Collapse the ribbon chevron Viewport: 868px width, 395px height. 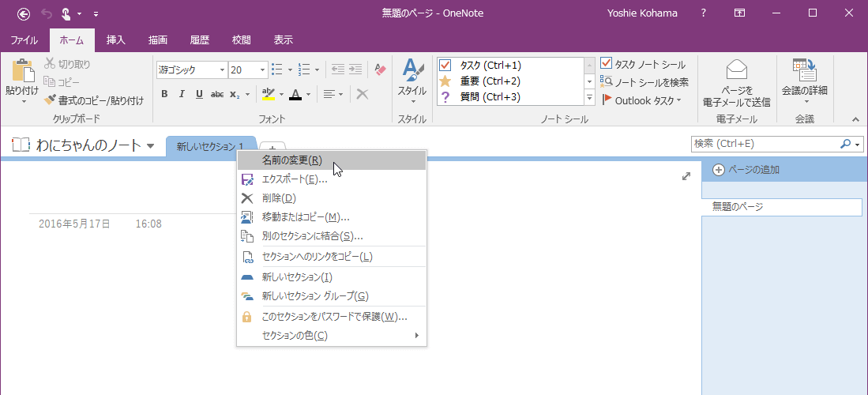click(x=855, y=118)
